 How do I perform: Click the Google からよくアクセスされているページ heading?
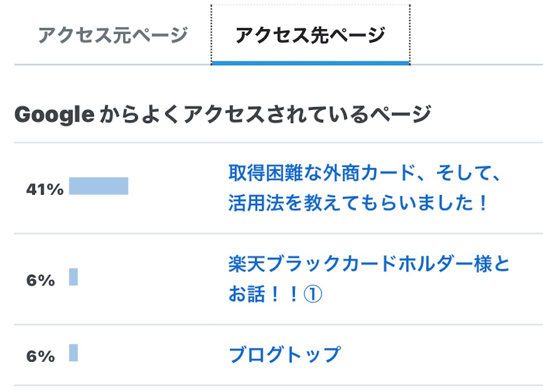[222, 114]
